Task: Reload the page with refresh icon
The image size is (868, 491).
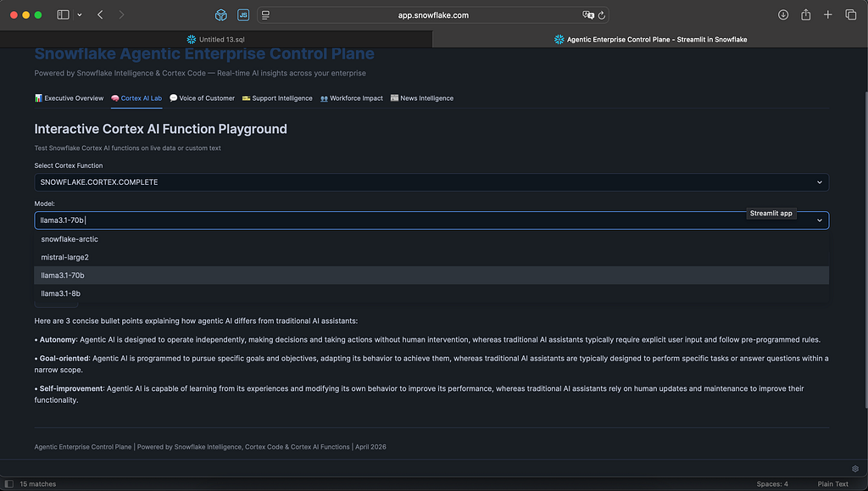Action: pos(602,15)
